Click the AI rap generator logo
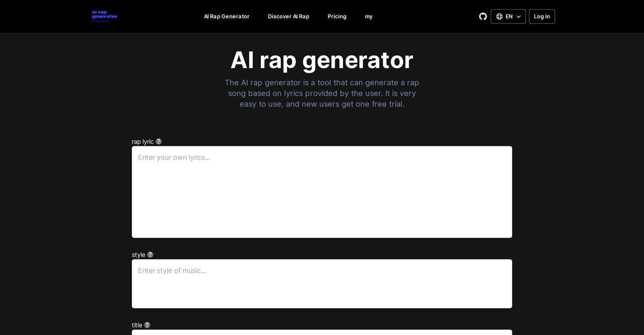The image size is (644, 335). [105, 16]
